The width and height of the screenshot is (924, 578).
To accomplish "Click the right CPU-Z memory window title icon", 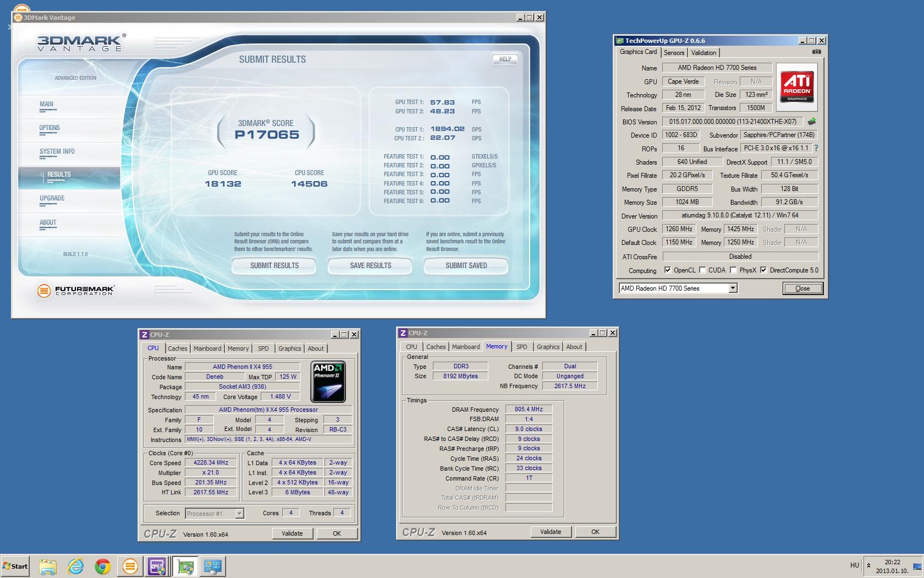I will click(x=403, y=332).
